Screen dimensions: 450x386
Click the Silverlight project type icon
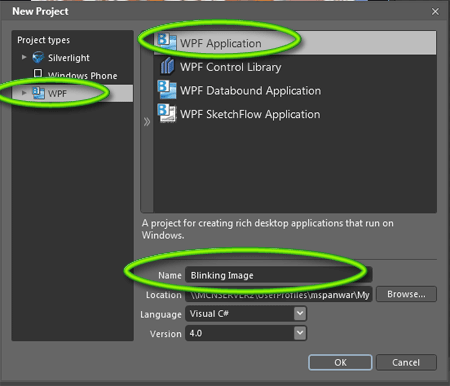(x=38, y=57)
